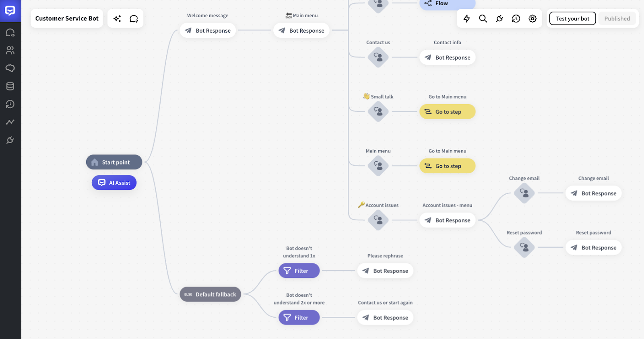This screenshot has width=644, height=339.
Task: Open the Users icon in left sidebar
Action: (10, 50)
